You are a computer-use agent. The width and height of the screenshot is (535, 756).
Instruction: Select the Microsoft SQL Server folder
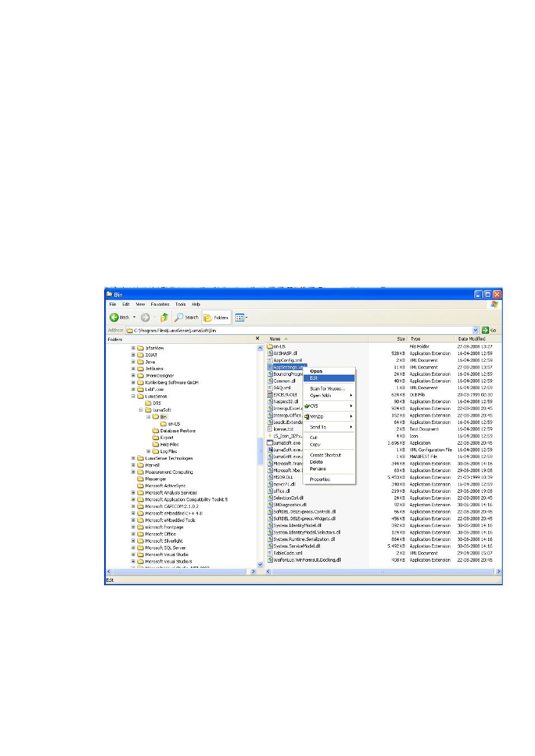161,548
